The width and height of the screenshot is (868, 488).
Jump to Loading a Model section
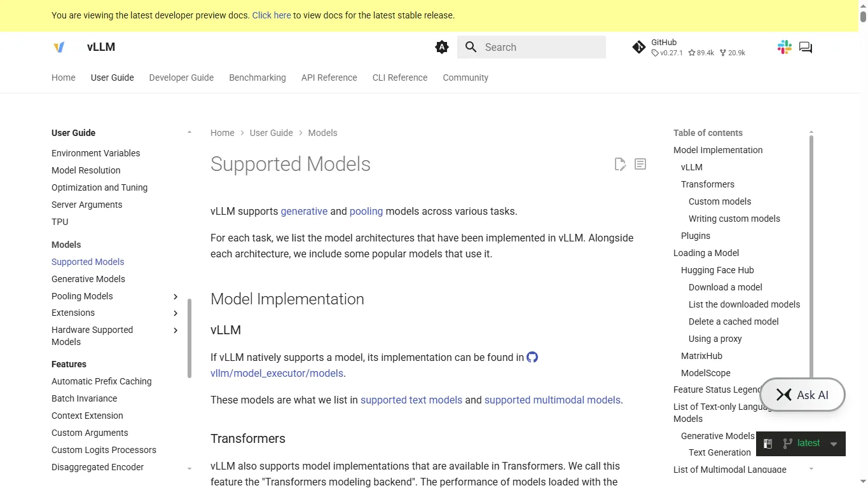click(x=706, y=253)
